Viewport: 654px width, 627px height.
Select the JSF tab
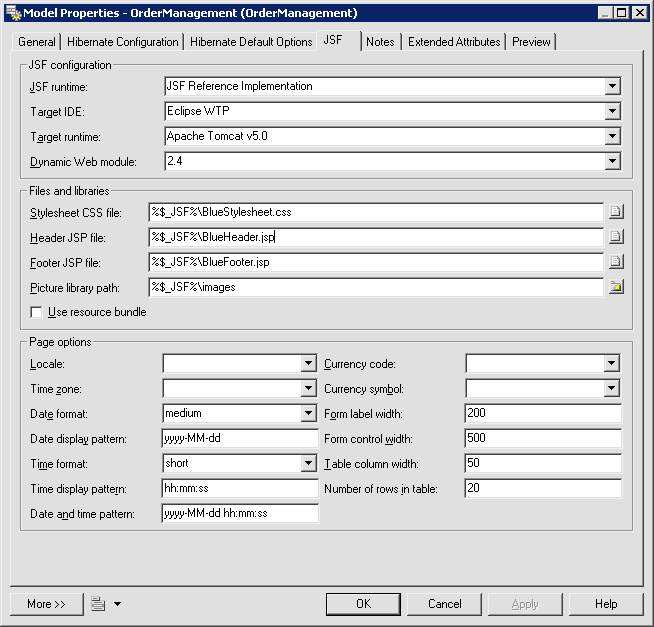[x=338, y=40]
